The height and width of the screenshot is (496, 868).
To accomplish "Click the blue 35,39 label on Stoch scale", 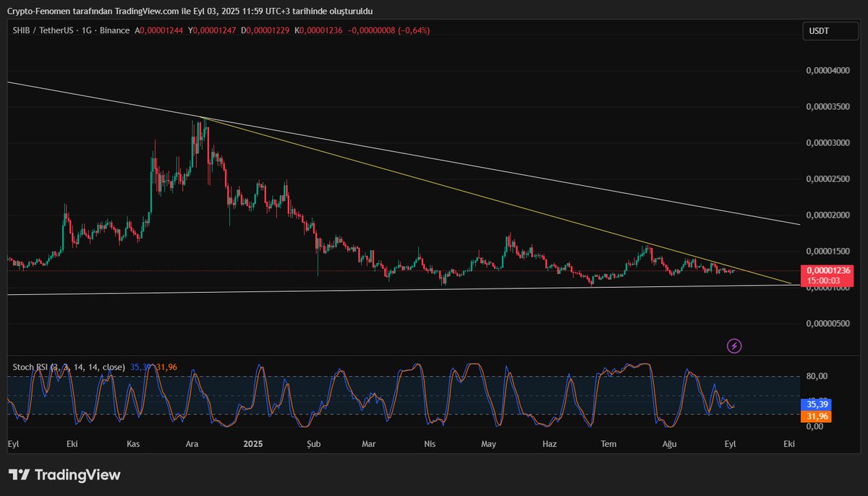I will coord(817,405).
